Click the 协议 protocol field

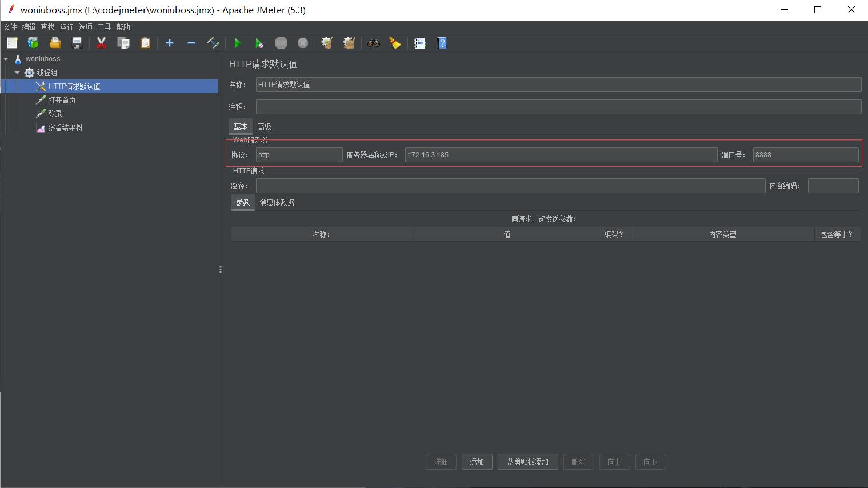pos(299,155)
